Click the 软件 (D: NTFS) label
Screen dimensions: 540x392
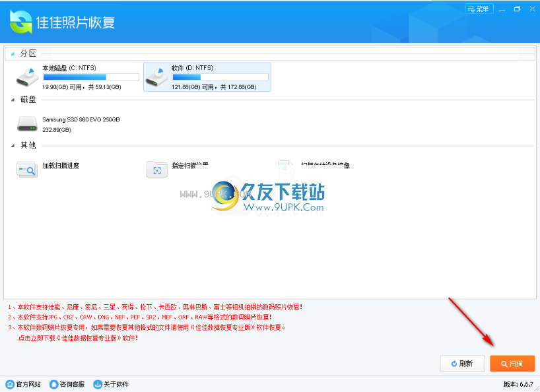(193, 68)
